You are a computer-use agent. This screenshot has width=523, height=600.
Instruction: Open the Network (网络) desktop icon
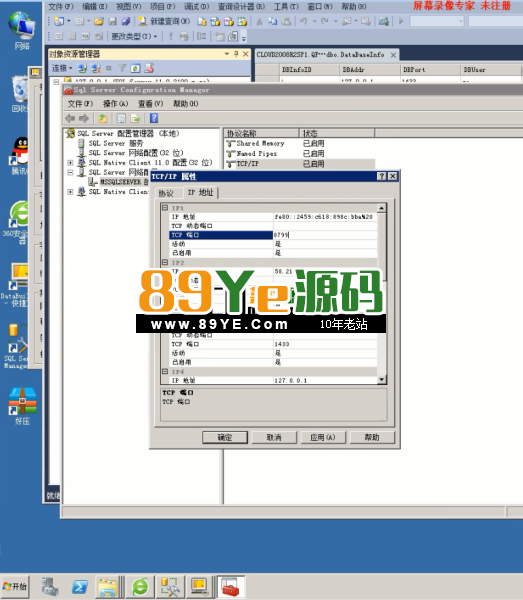22,31
